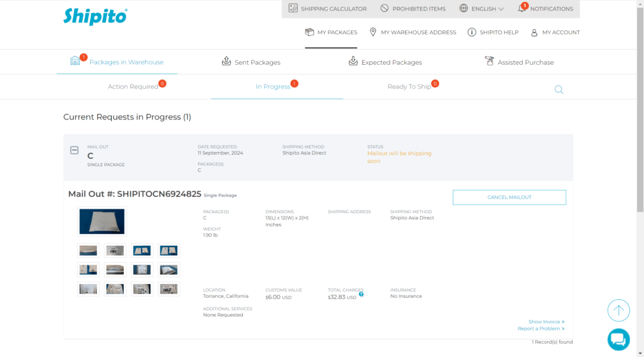Click the My Account person icon
The image size is (644, 357).
pyautogui.click(x=535, y=33)
